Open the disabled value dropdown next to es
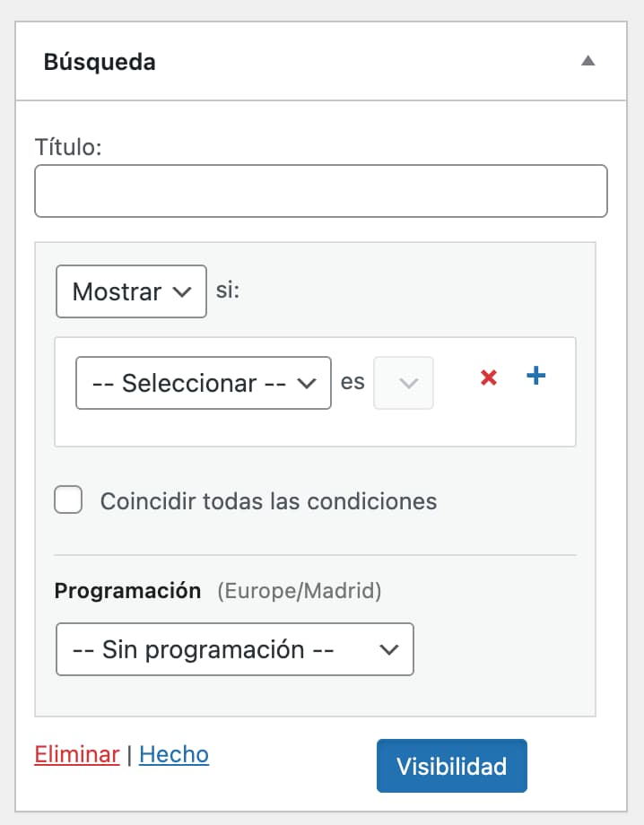Image resolution: width=644 pixels, height=825 pixels. click(403, 382)
